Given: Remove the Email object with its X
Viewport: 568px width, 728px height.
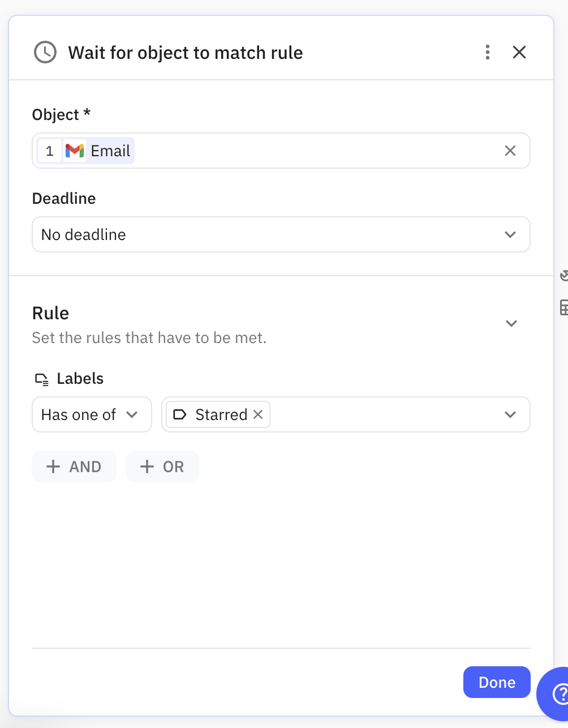Looking at the screenshot, I should [510, 151].
